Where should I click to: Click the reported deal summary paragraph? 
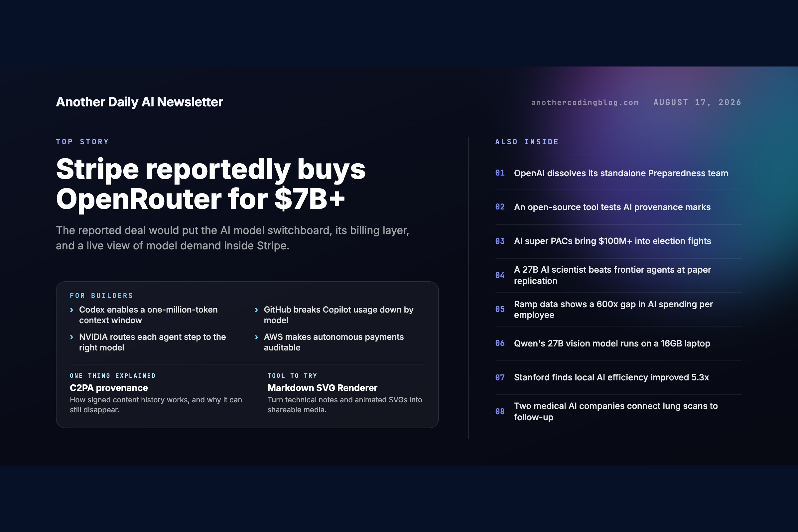click(x=232, y=238)
